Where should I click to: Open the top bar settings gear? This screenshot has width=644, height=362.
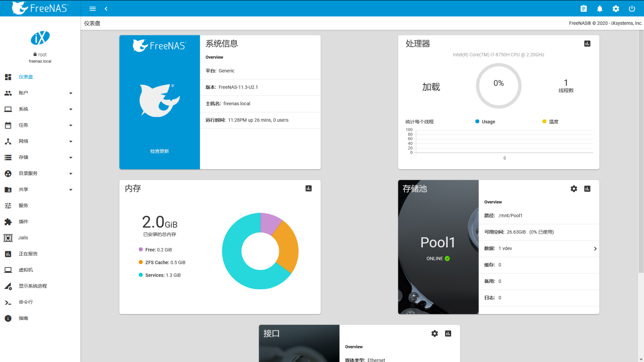616,9
